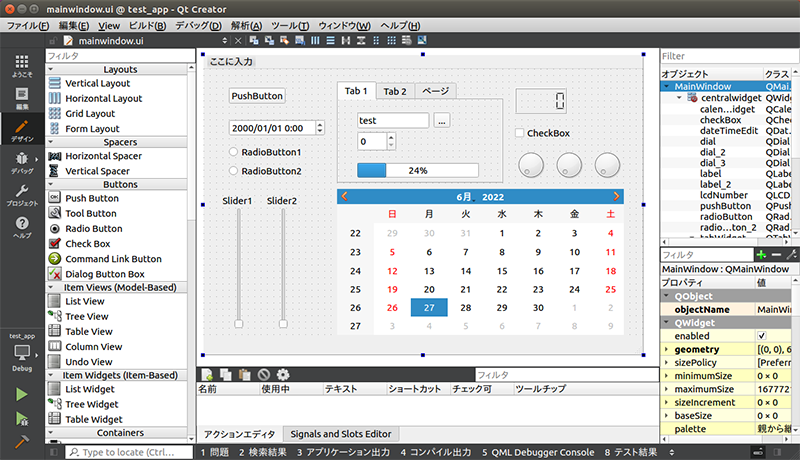
Task: Open 4 コンパイル出力 output pane
Action: pos(436,452)
